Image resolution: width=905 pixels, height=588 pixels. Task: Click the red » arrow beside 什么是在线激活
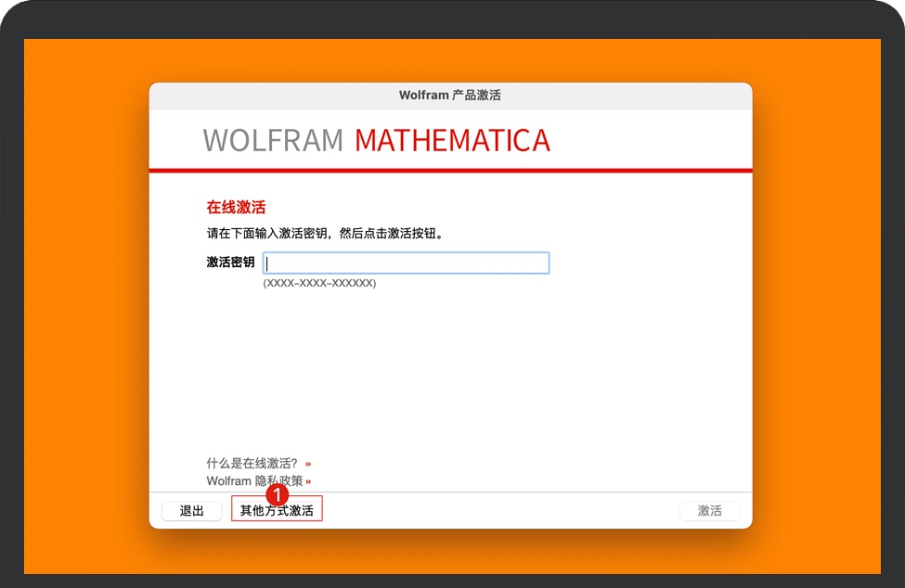pyautogui.click(x=306, y=463)
